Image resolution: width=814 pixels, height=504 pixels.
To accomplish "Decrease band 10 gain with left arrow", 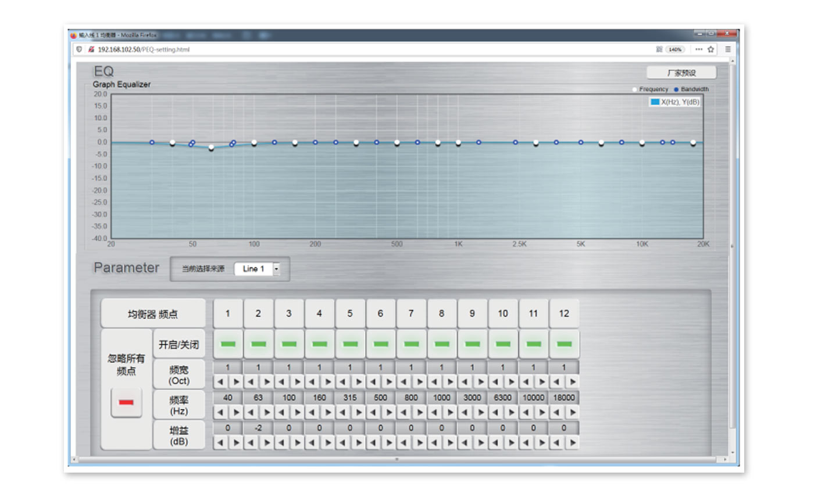I will (x=495, y=443).
